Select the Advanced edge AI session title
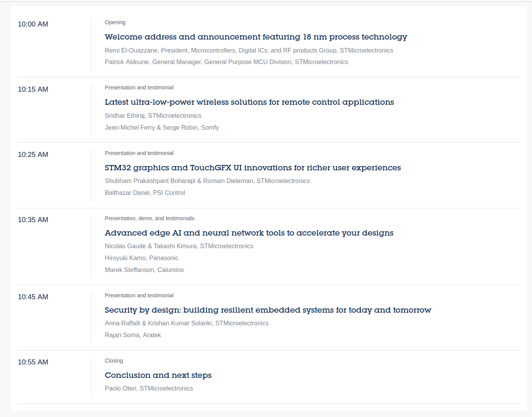The image size is (532, 417). click(x=249, y=233)
